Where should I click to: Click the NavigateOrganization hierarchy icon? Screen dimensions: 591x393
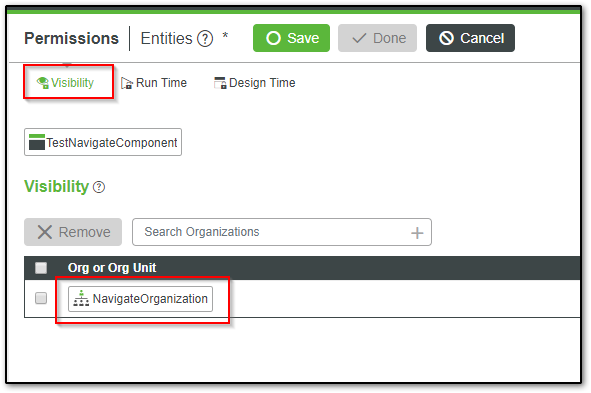pos(81,298)
